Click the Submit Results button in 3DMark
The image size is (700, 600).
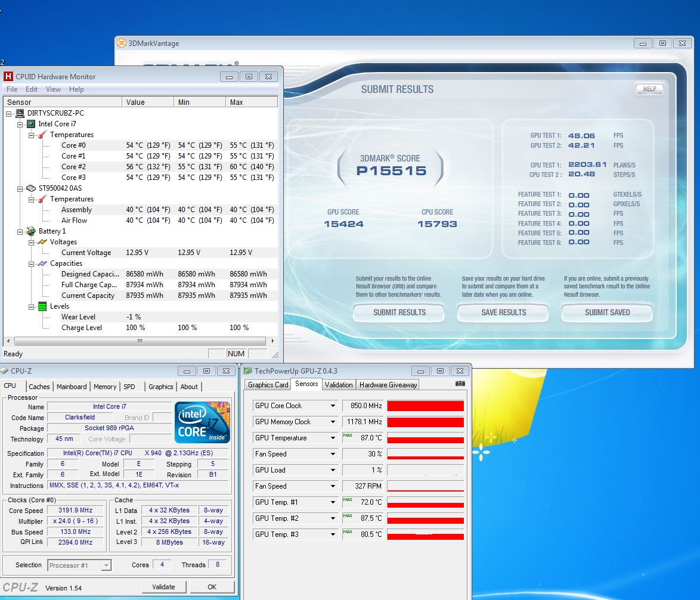point(399,313)
